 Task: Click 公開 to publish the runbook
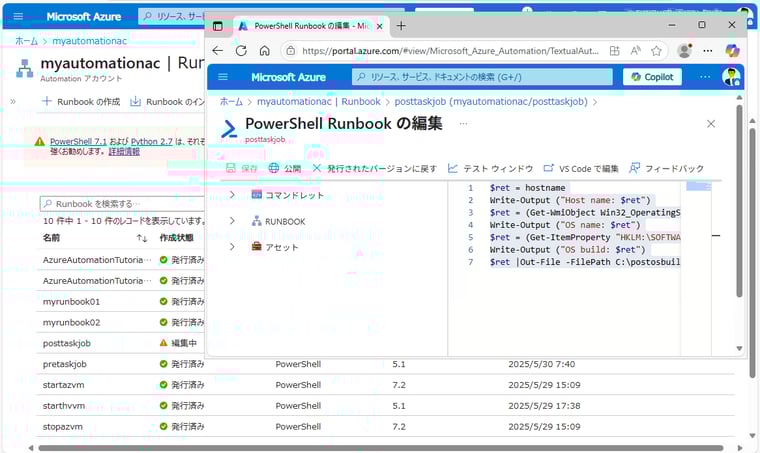285,168
